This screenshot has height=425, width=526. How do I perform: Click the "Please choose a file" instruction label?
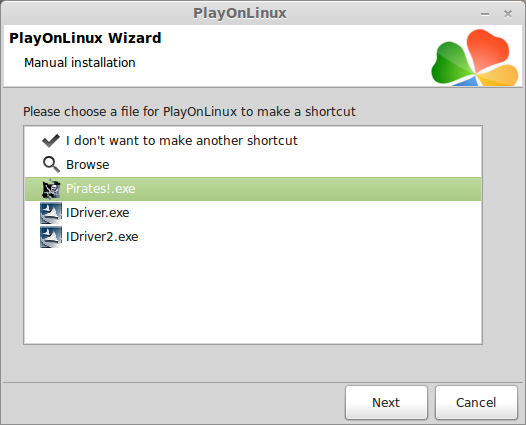[189, 112]
